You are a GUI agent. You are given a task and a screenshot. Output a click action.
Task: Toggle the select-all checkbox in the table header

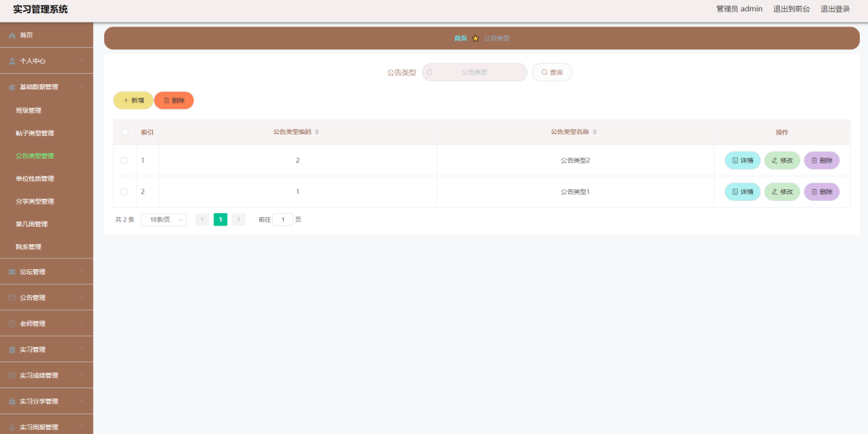point(125,131)
